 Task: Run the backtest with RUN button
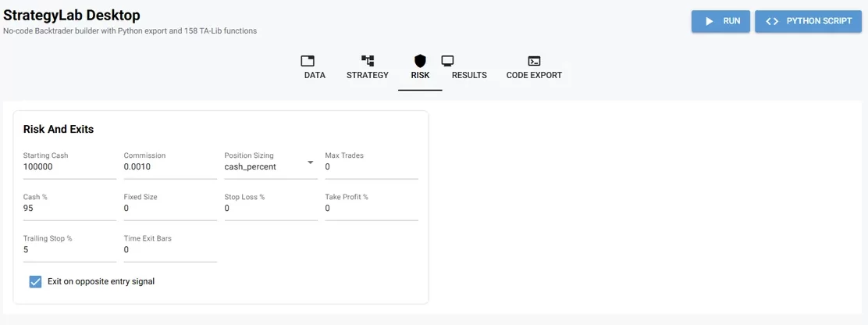720,21
